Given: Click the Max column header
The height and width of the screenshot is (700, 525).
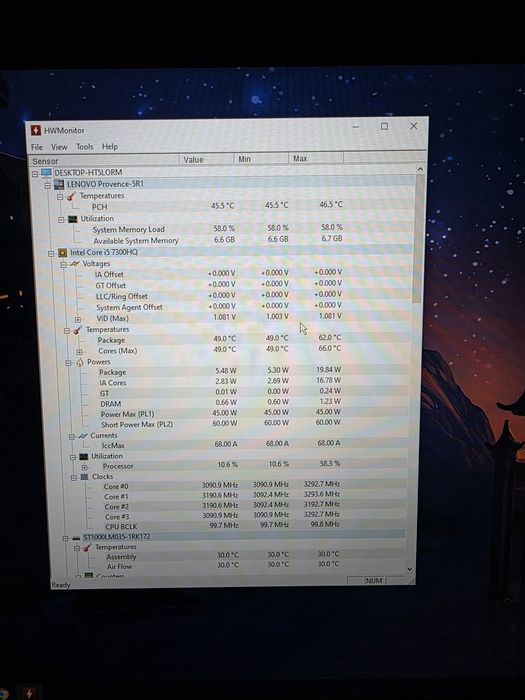Looking at the screenshot, I should tap(317, 158).
